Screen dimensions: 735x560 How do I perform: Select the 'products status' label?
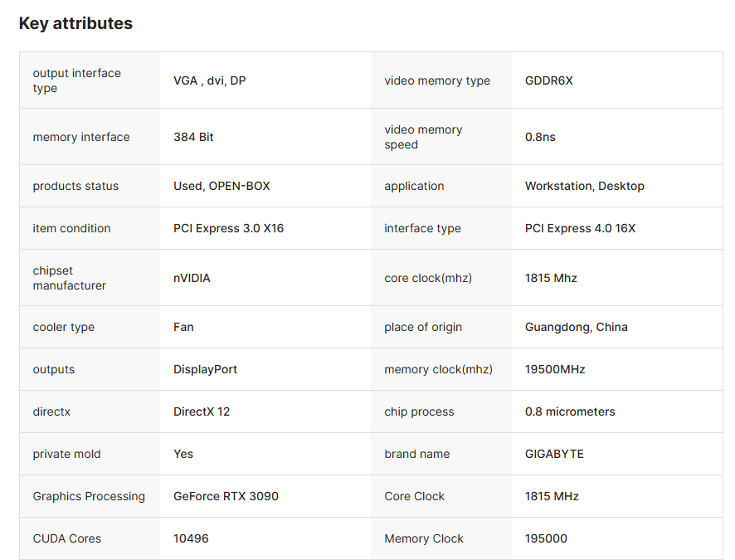coord(75,186)
